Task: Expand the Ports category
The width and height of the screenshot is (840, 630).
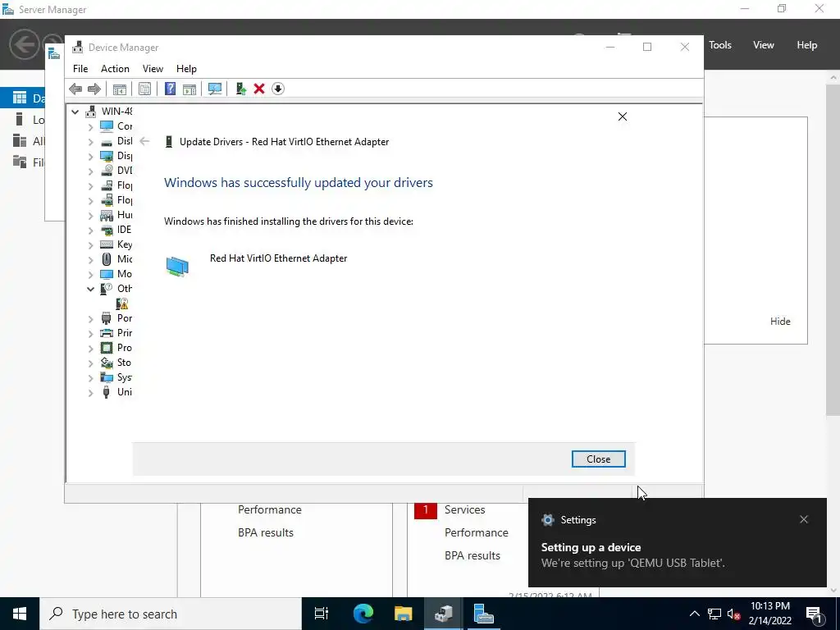Action: coord(90,319)
